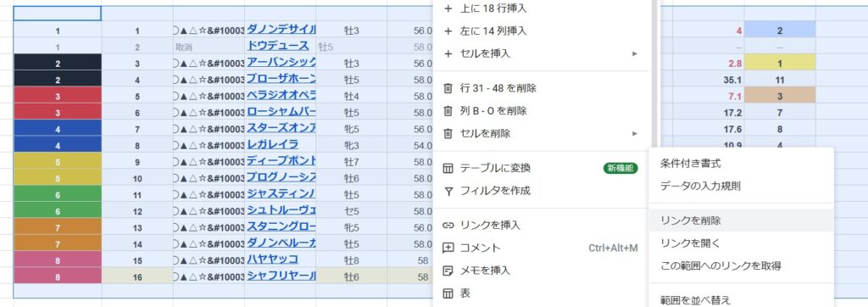Open アーバンシック horse link
Viewport: 868px width, 307px height.
pos(281,63)
